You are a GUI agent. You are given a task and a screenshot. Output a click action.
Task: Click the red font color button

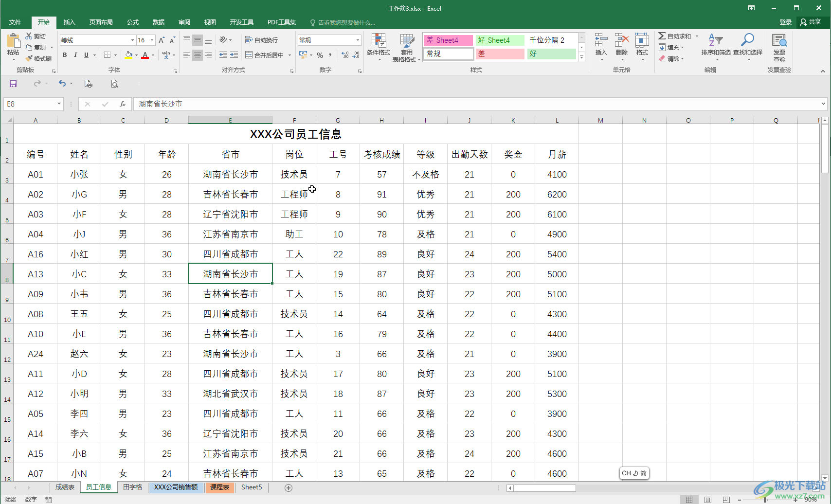(x=145, y=55)
